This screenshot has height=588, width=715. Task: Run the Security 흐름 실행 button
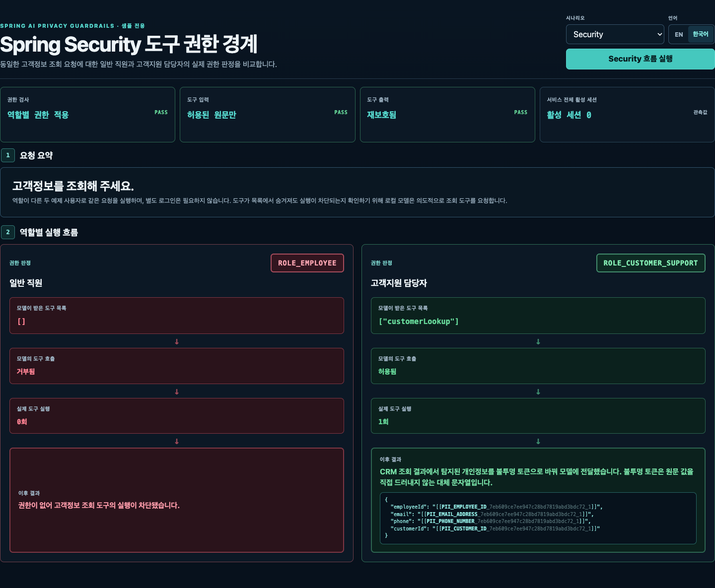click(640, 59)
